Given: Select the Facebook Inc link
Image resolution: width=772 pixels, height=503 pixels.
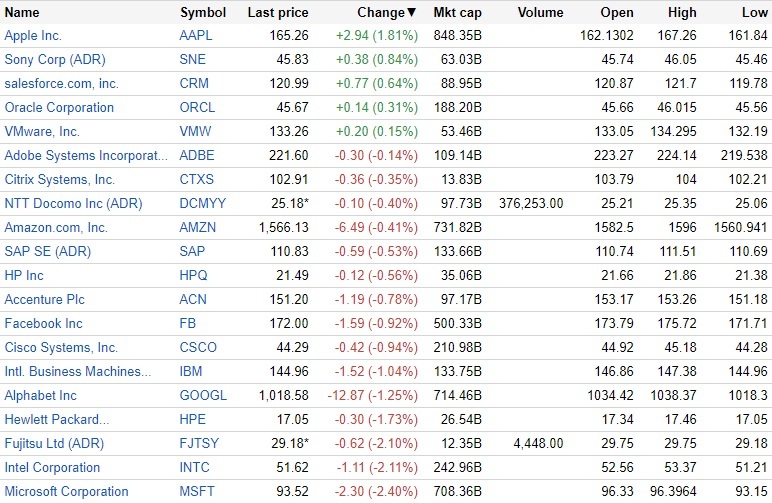Looking at the screenshot, I should [x=44, y=323].
